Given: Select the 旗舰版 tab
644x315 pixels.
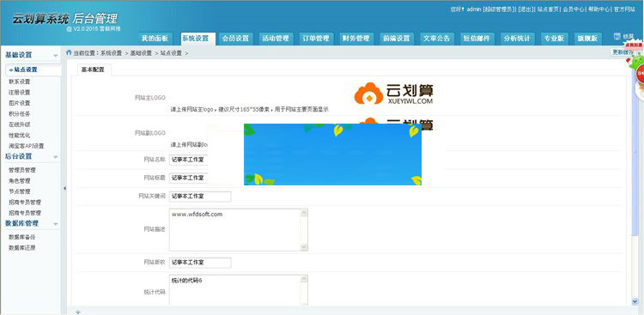Looking at the screenshot, I should click(588, 39).
